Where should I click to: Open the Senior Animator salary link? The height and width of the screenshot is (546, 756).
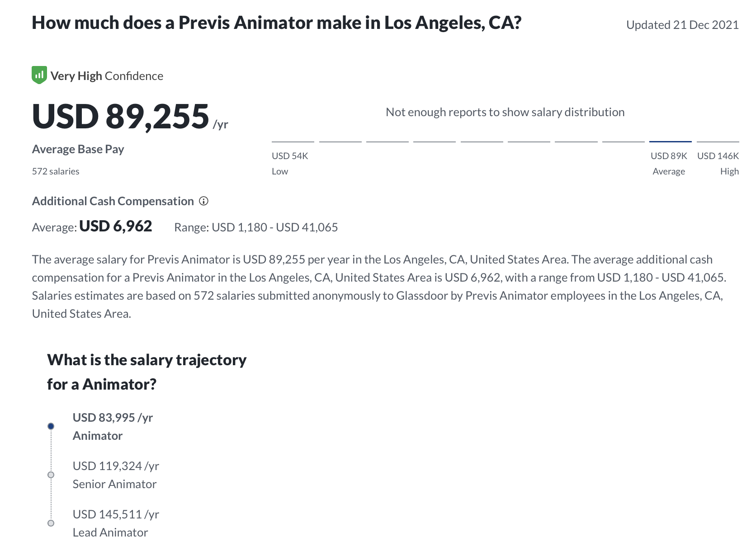click(x=114, y=484)
